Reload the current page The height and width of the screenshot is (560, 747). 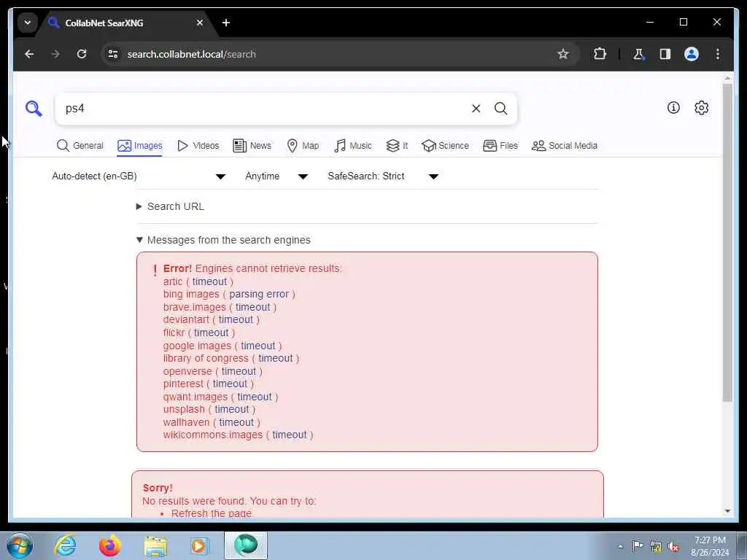click(82, 54)
